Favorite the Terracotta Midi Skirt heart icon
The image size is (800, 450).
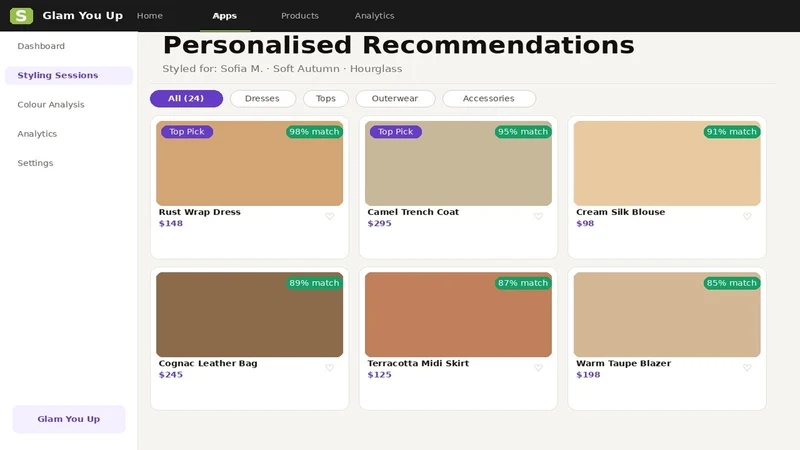pos(538,368)
